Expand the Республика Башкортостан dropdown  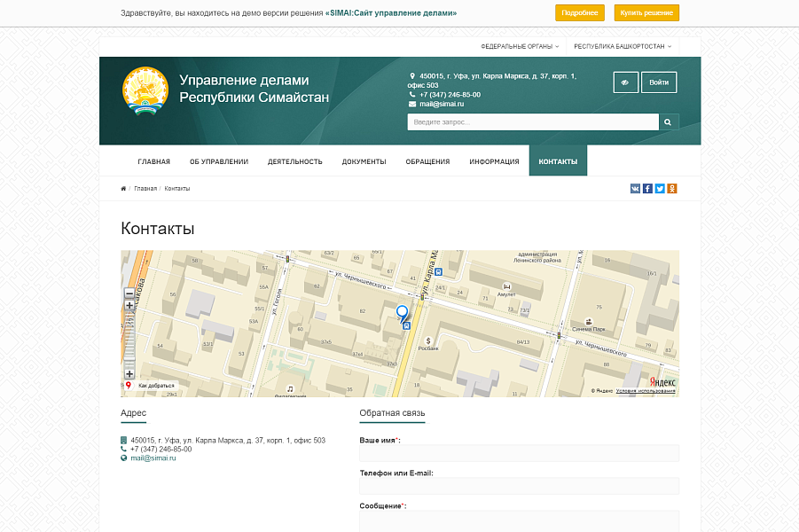point(622,46)
